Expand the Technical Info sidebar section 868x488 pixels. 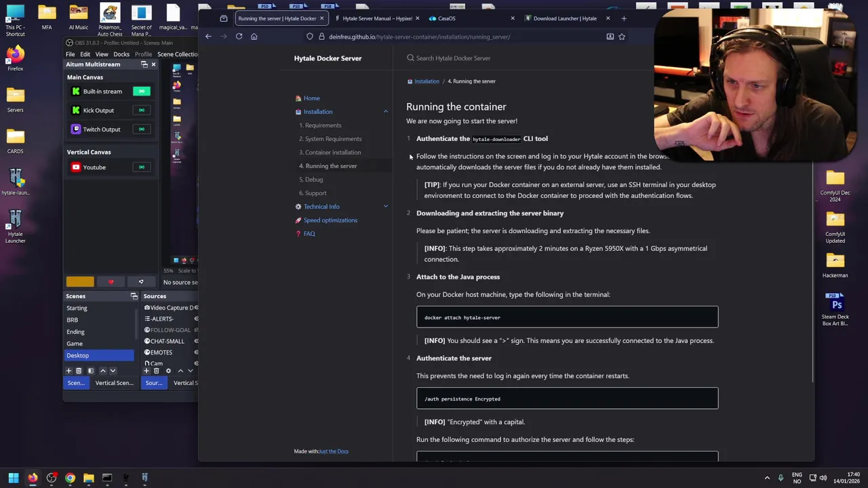tap(385, 207)
